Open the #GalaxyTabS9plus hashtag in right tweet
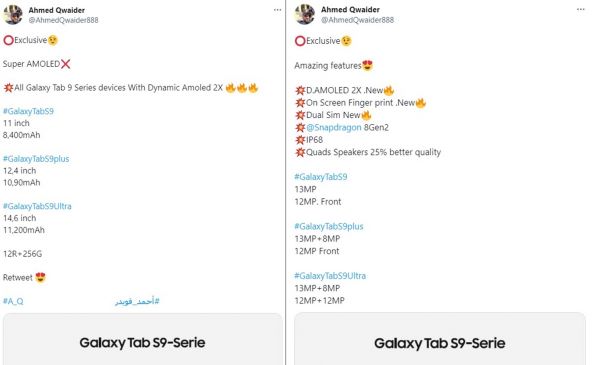 pyautogui.click(x=329, y=226)
